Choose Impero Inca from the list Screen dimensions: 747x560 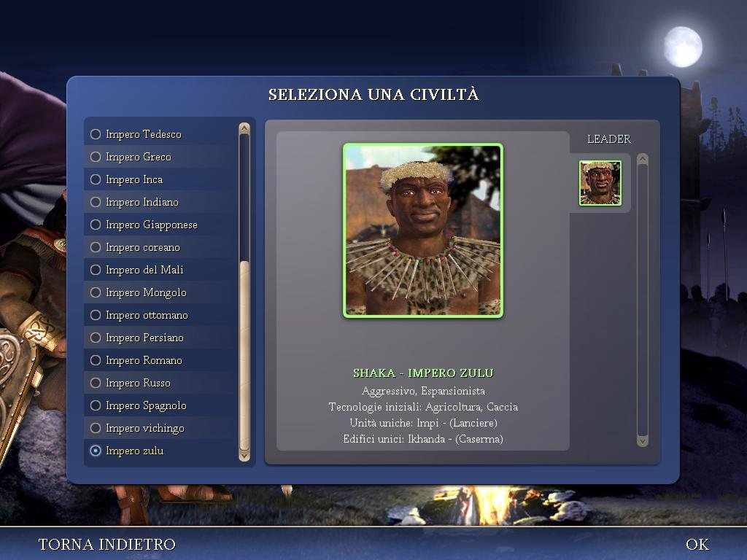click(160, 179)
